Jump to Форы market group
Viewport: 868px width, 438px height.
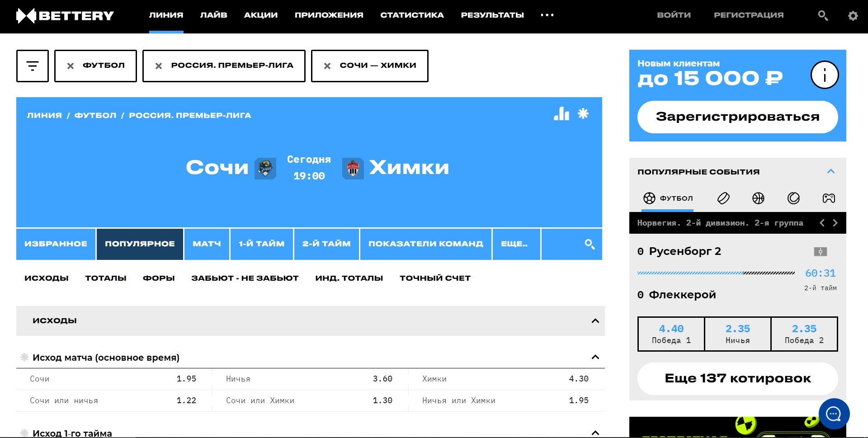pos(159,278)
